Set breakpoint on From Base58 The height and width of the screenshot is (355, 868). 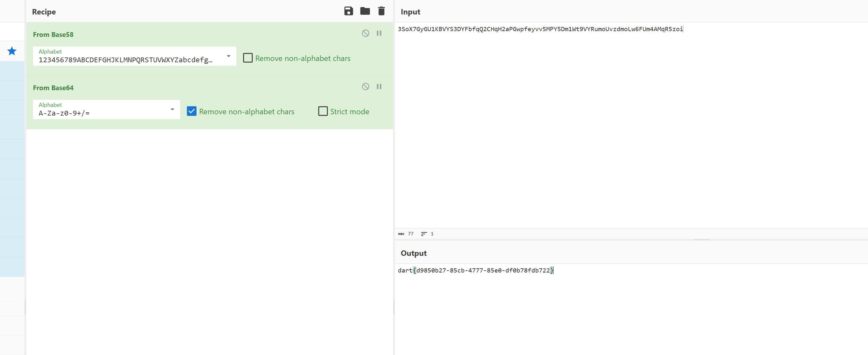coord(379,33)
